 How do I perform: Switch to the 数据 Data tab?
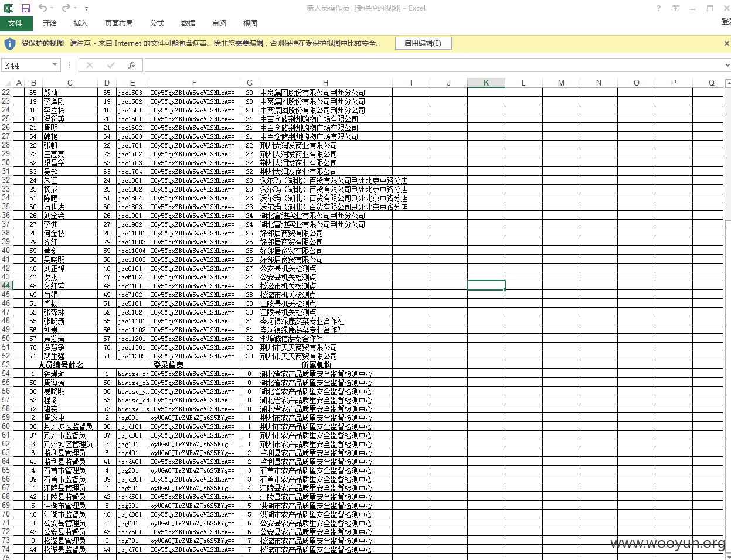[188, 23]
